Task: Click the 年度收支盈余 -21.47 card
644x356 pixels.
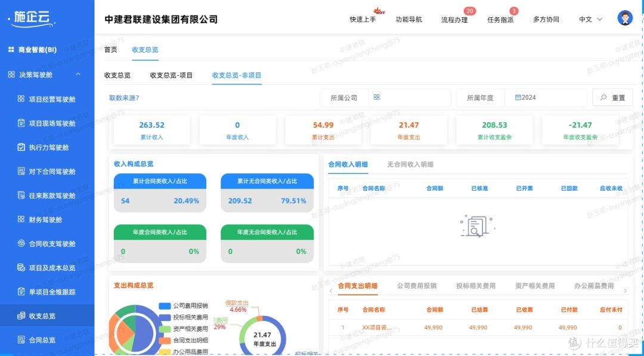Action: [580, 130]
